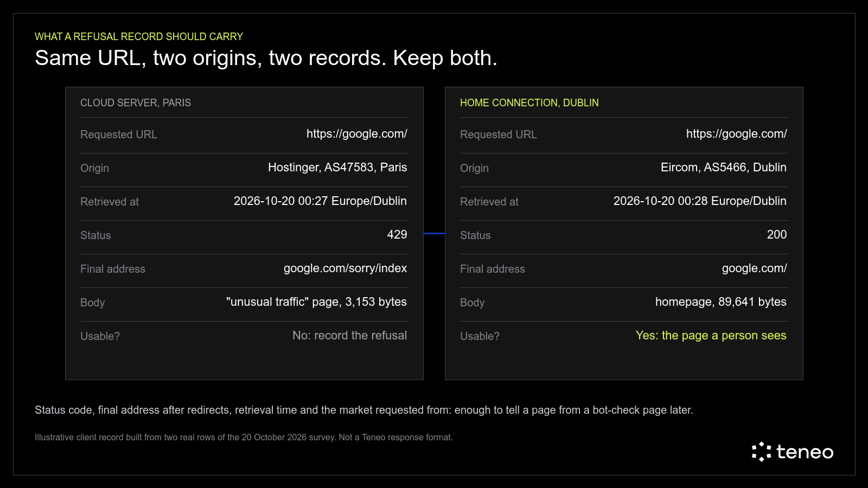The image size is (868, 488).
Task: Click final address google.com/sorry/index
Action: [346, 268]
